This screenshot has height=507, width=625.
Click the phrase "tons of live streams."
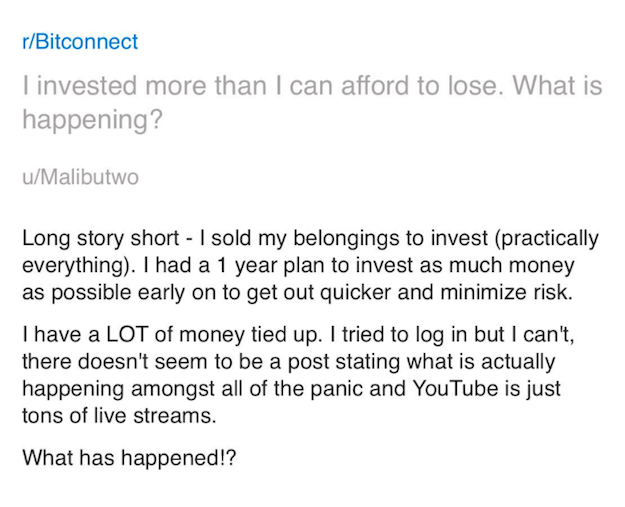pos(119,416)
